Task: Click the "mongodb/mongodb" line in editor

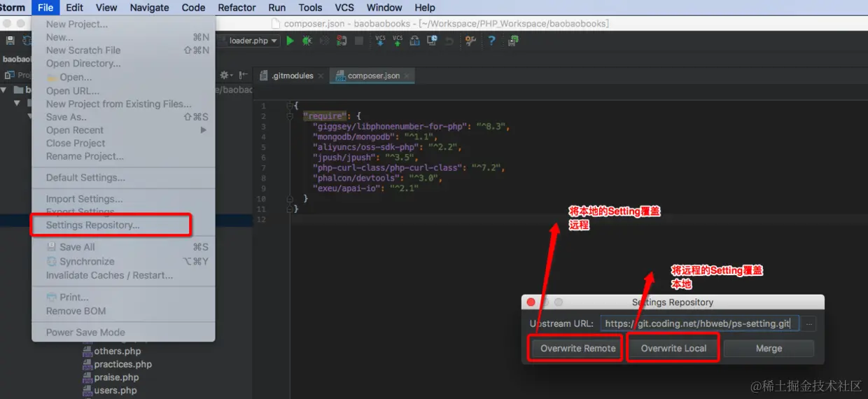Action: (374, 137)
